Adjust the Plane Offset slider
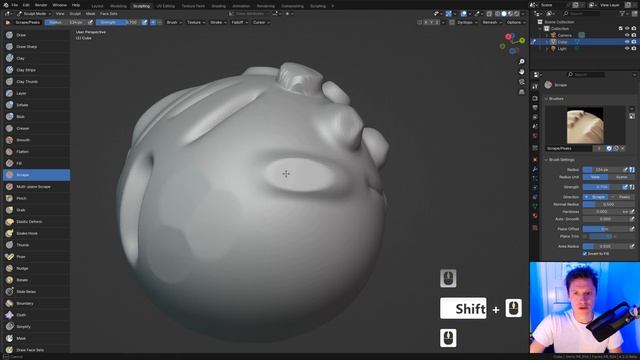 pyautogui.click(x=605, y=229)
